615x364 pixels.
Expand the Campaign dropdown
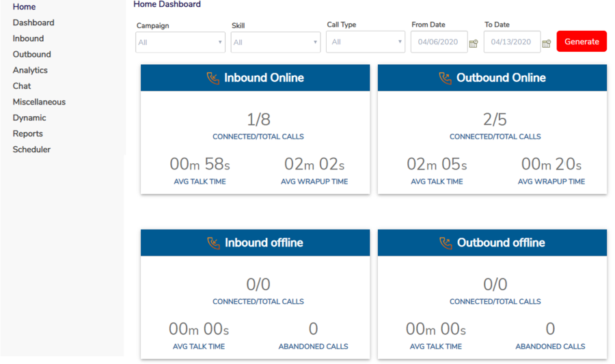180,42
